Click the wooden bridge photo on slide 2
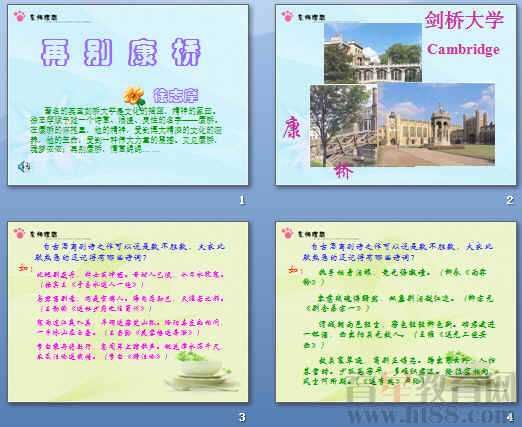 point(344,126)
